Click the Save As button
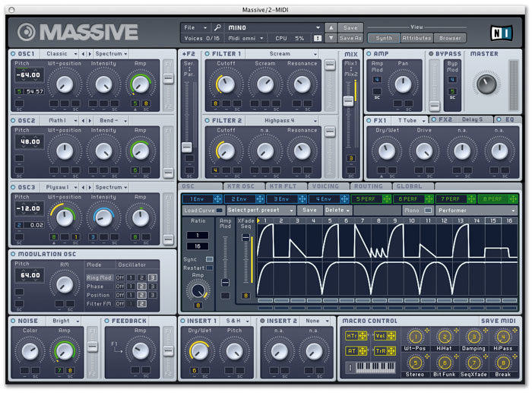Viewport: 532px width, 393px height. tap(350, 38)
